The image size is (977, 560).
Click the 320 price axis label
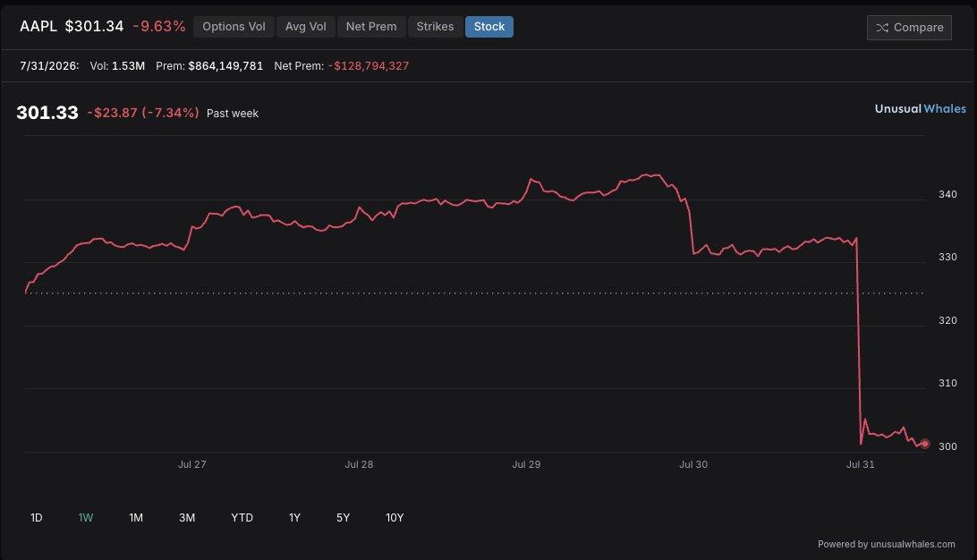point(947,320)
